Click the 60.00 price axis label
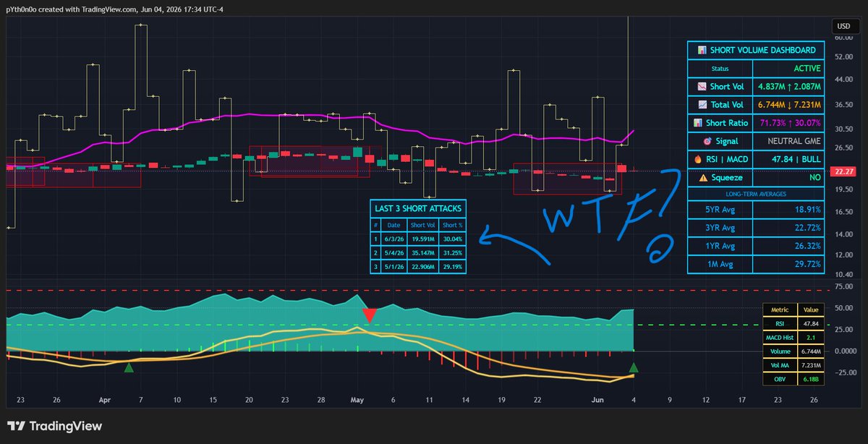 843,36
